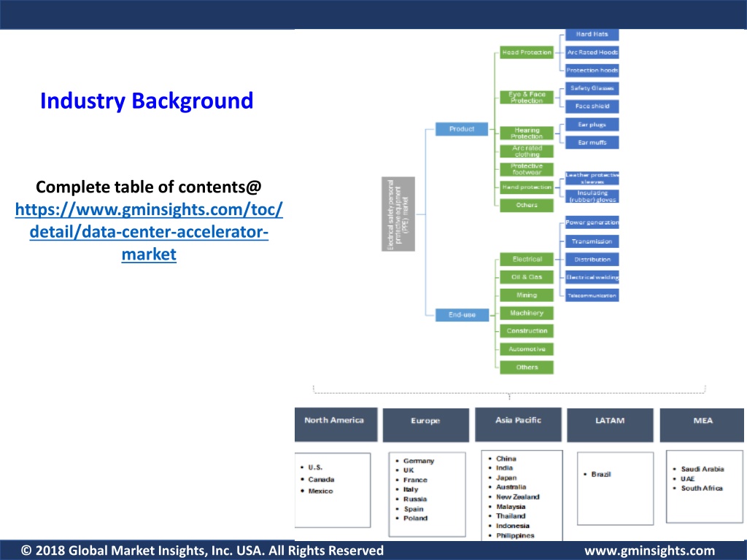Click the Safety Glasses box
The height and width of the screenshot is (560, 747).
click(x=592, y=88)
